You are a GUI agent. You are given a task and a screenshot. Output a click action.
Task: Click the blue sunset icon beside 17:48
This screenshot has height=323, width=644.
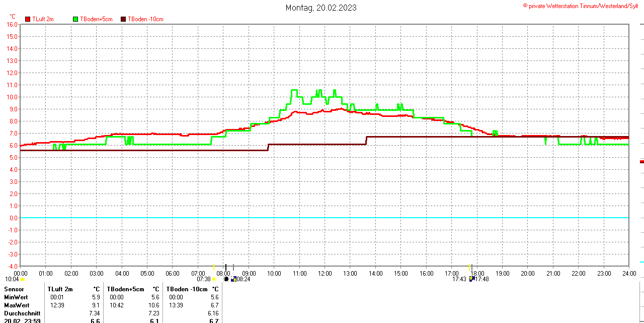tap(472, 279)
